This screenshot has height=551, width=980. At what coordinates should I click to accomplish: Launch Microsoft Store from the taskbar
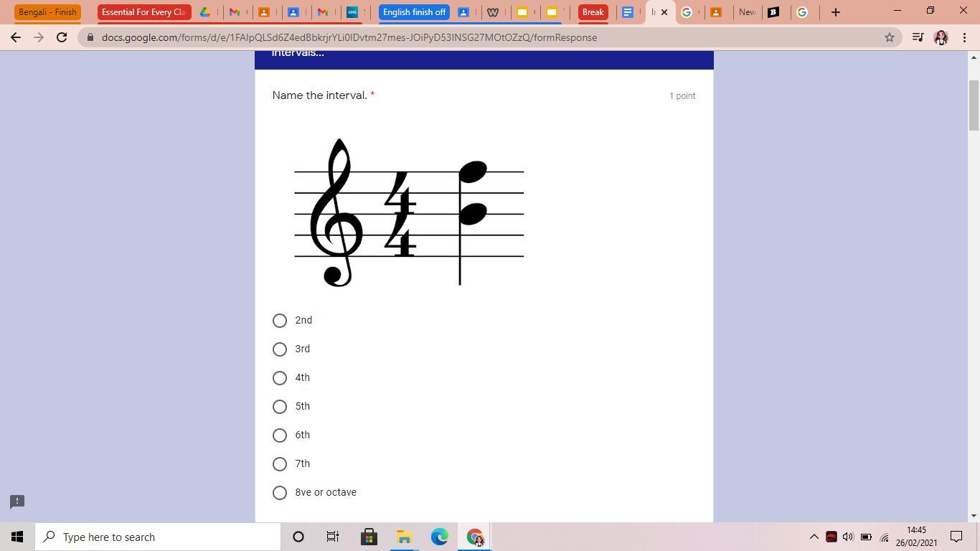(x=369, y=537)
